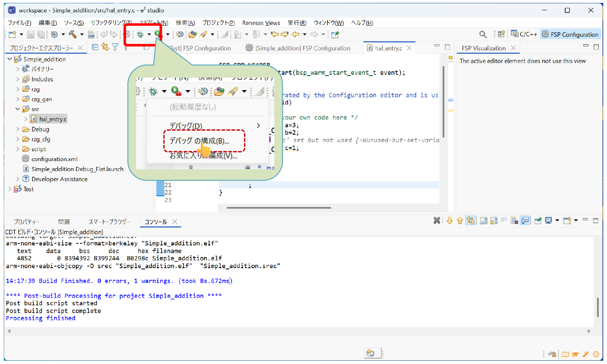Click the Save All toolbar icon
This screenshot has height=364, width=607.
(x=41, y=35)
